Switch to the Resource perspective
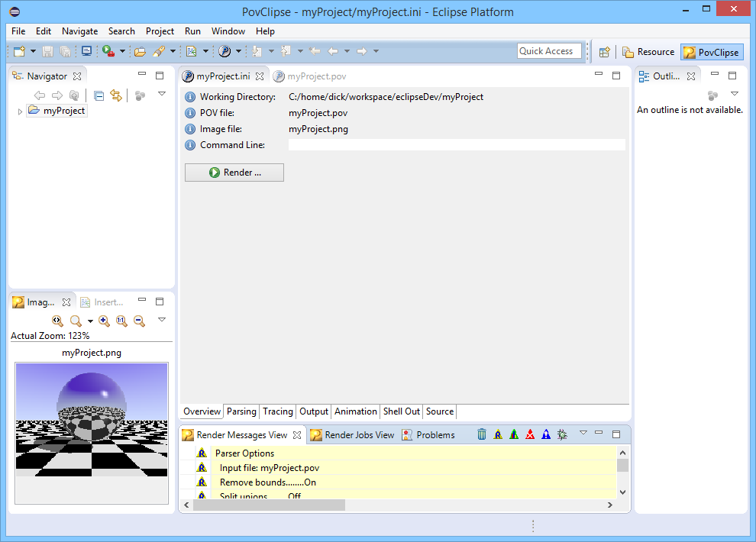The image size is (756, 542). [648, 52]
